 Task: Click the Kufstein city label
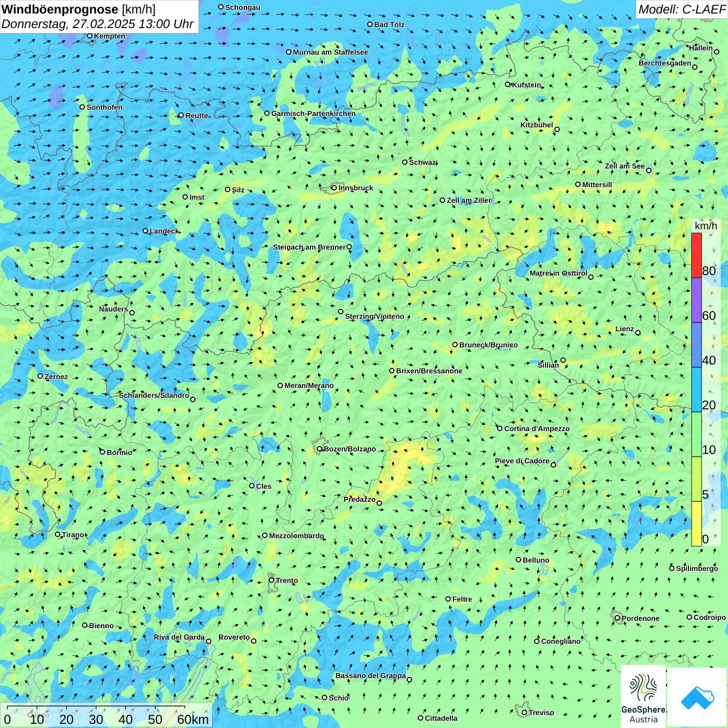[x=526, y=85]
